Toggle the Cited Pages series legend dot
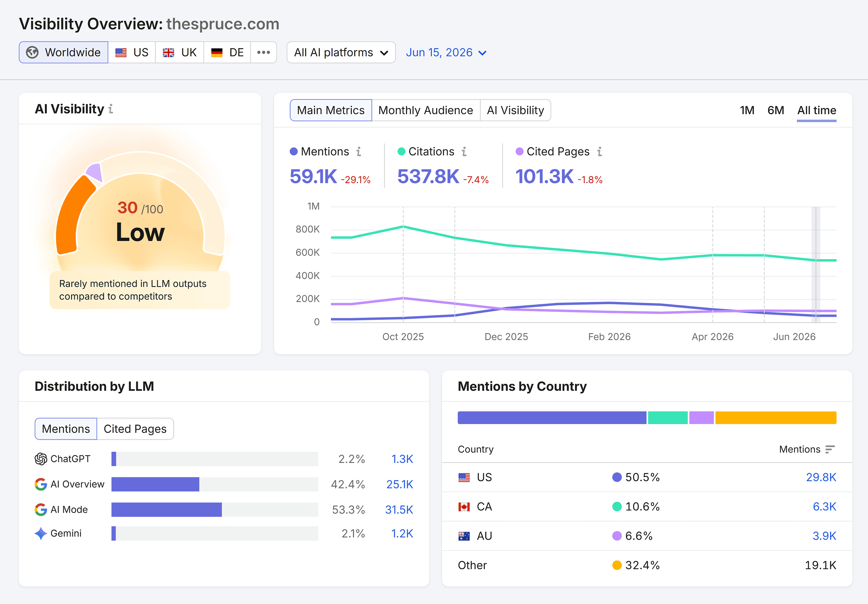868x604 pixels. click(x=519, y=151)
